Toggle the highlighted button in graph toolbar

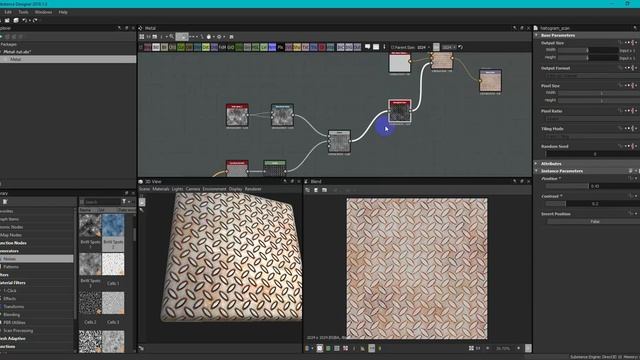click(x=182, y=37)
